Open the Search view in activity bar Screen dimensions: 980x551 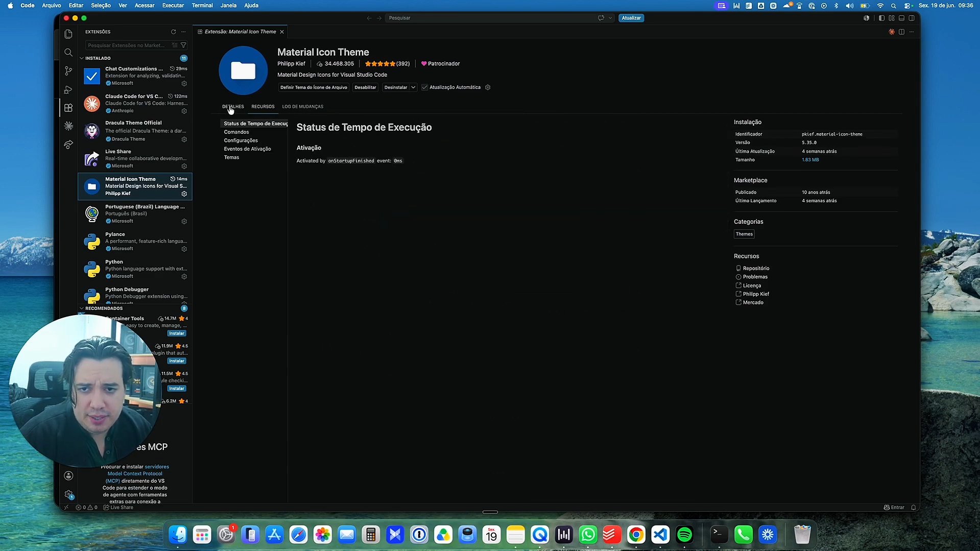pos(68,53)
